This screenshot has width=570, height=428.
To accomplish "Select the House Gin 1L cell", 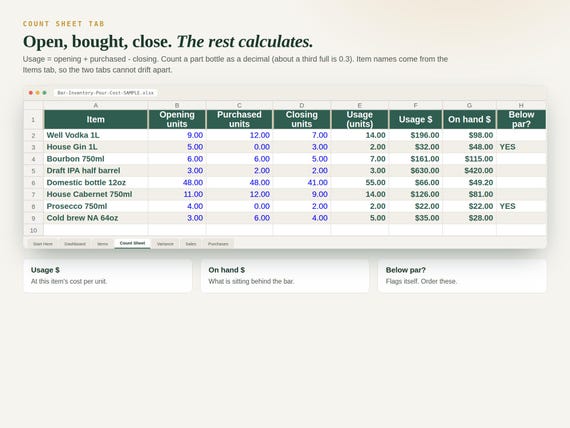I will click(96, 147).
